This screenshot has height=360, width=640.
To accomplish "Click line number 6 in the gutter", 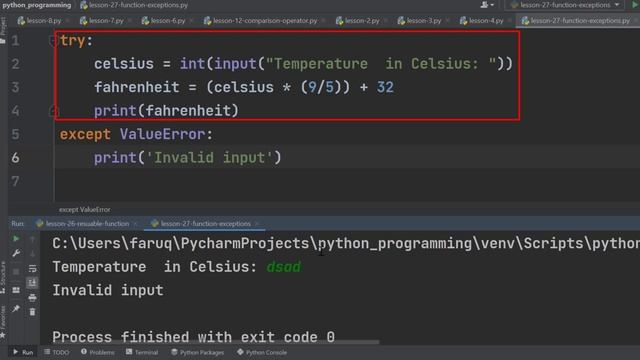I will click(x=16, y=158).
